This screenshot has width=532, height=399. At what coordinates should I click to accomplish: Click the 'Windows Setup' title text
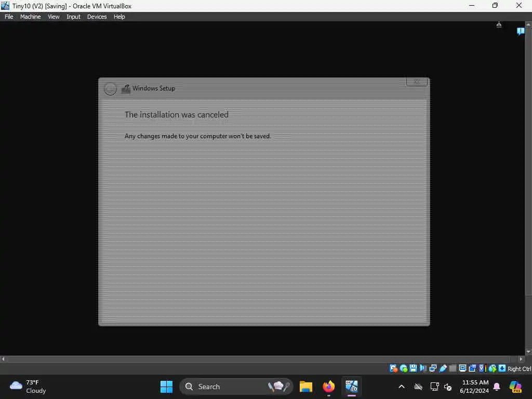tap(154, 88)
